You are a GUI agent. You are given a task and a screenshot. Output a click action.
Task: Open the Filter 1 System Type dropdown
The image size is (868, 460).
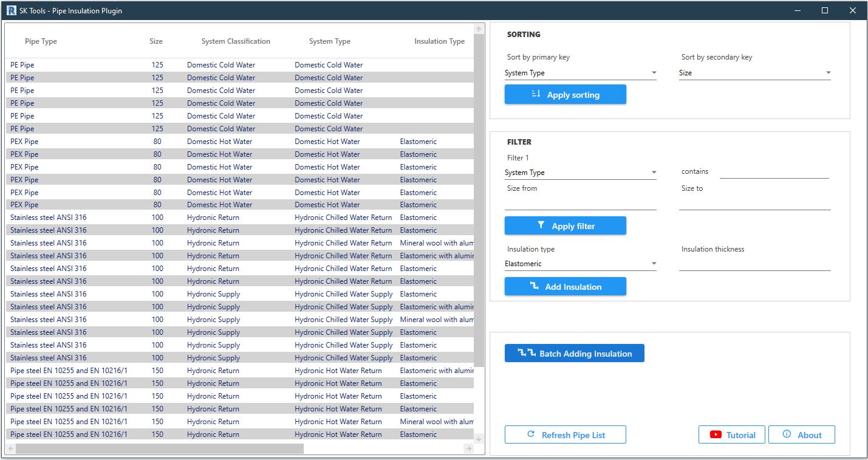coord(654,172)
